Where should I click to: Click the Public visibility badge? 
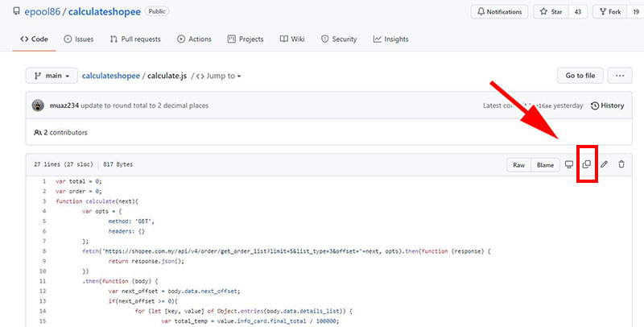(157, 11)
